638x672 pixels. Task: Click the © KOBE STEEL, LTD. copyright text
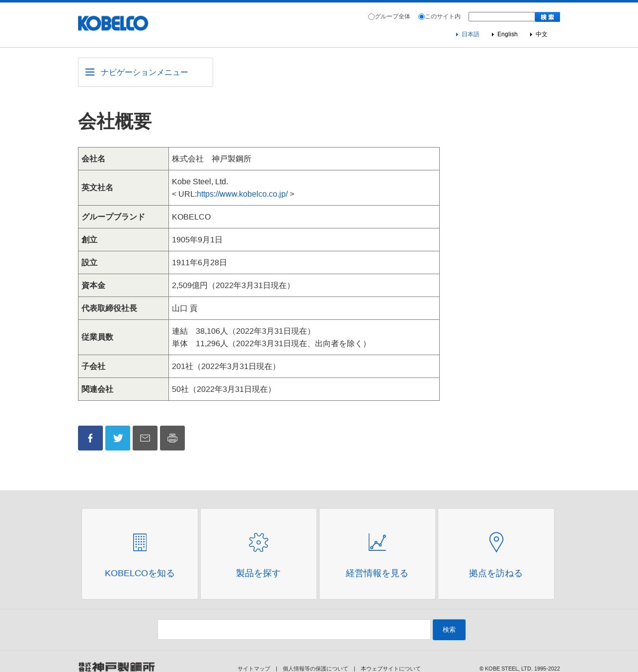tap(520, 669)
